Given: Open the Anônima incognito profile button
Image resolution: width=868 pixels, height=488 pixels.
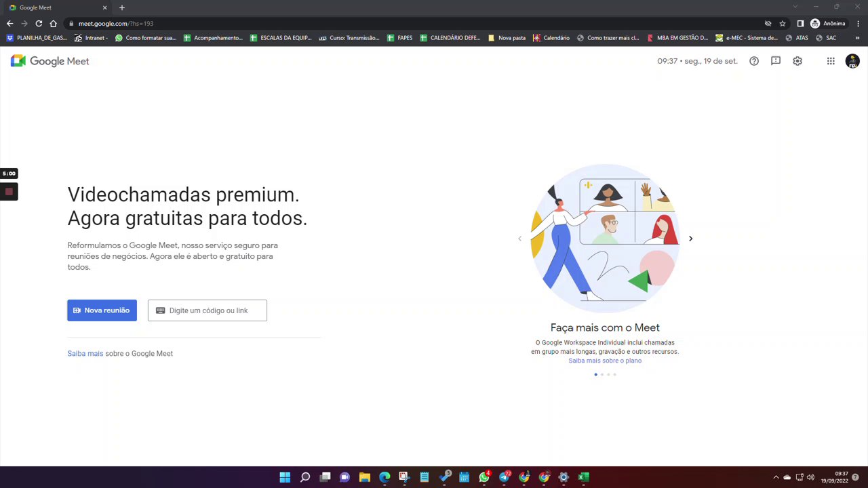Looking at the screenshot, I should [x=828, y=23].
